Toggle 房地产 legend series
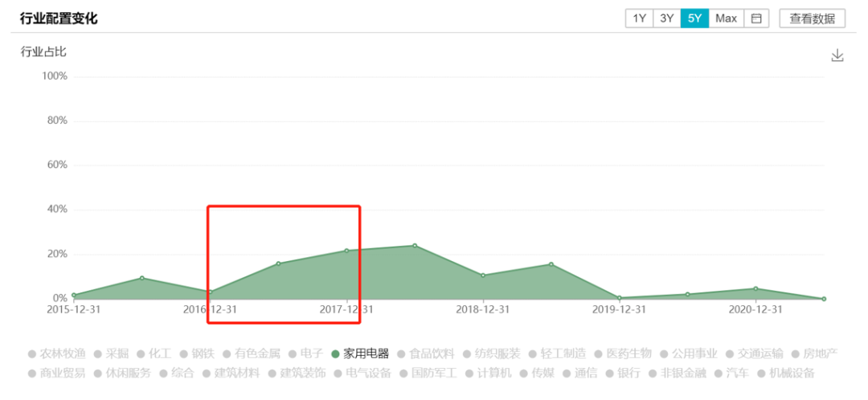Screen dimensions: 868x400 816,353
